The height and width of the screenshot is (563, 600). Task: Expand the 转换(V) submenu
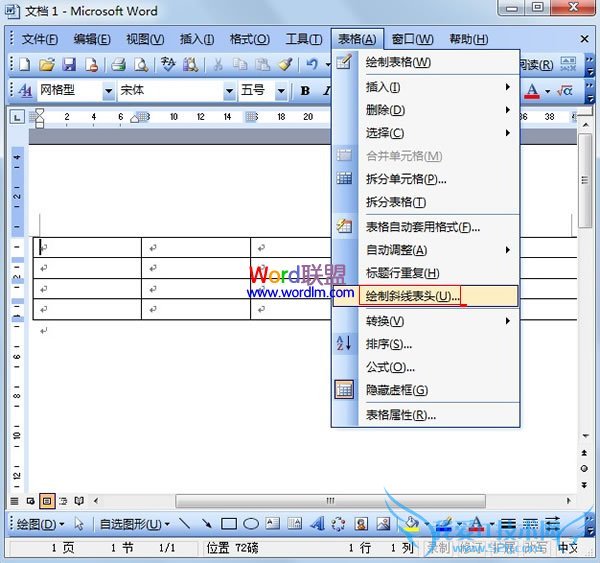pyautogui.click(x=426, y=321)
